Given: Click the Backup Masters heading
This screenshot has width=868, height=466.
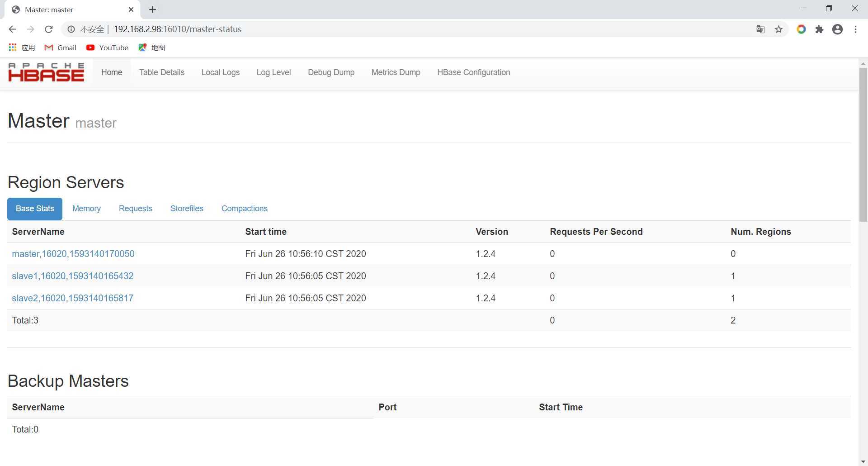Looking at the screenshot, I should click(x=68, y=381).
